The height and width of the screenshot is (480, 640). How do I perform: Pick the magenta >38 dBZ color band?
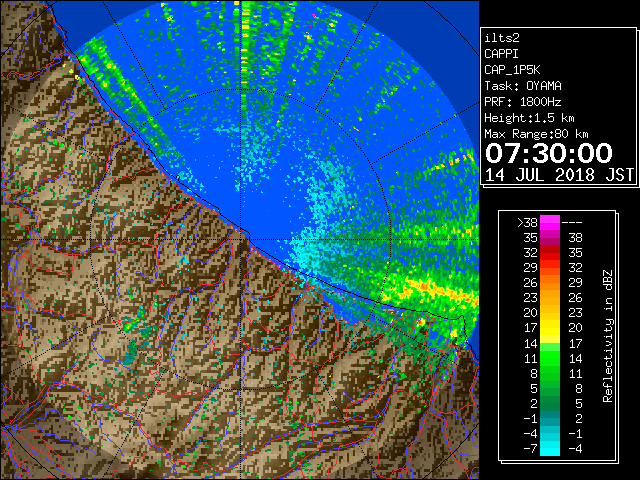click(x=550, y=222)
